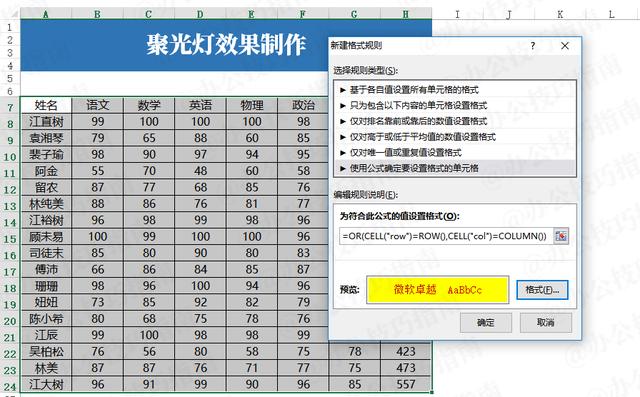This screenshot has width=640, height=397.
Task: Click 江大树's column G score 85
Action: click(x=355, y=384)
